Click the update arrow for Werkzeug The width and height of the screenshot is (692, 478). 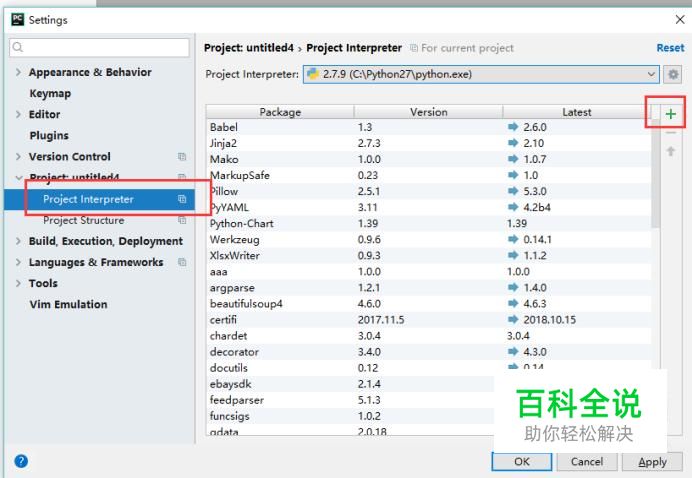point(512,239)
